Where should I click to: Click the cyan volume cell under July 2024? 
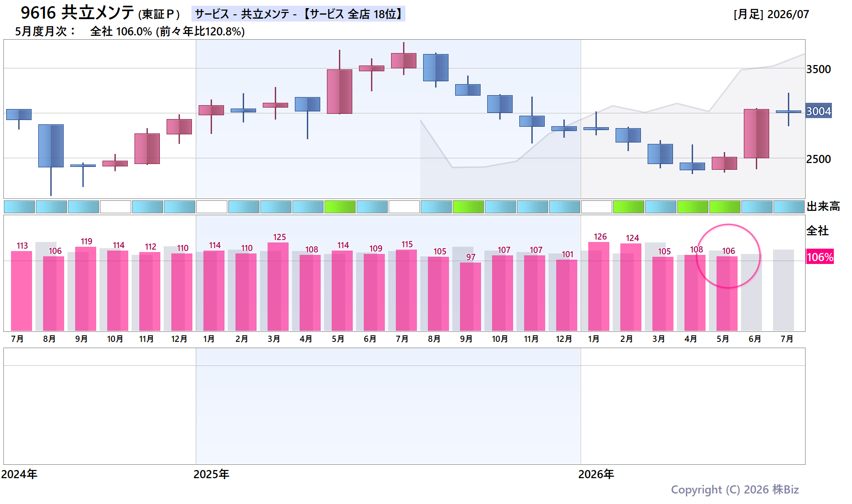(19, 207)
